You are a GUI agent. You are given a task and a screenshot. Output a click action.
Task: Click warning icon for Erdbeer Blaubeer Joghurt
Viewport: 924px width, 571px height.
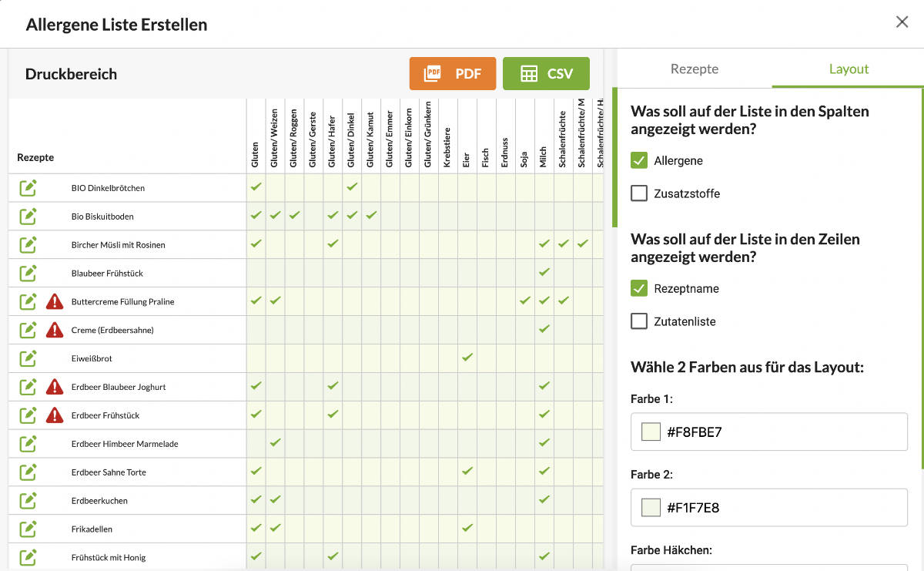pyautogui.click(x=54, y=387)
